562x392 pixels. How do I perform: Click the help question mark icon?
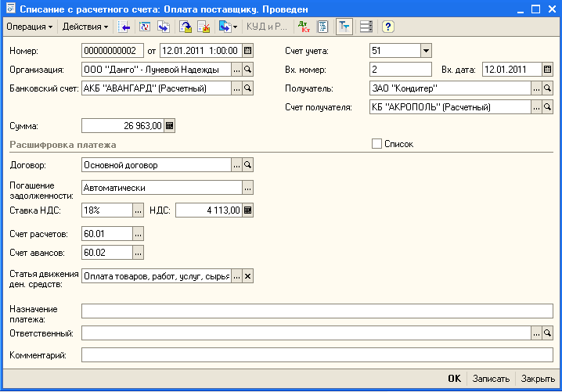click(387, 27)
